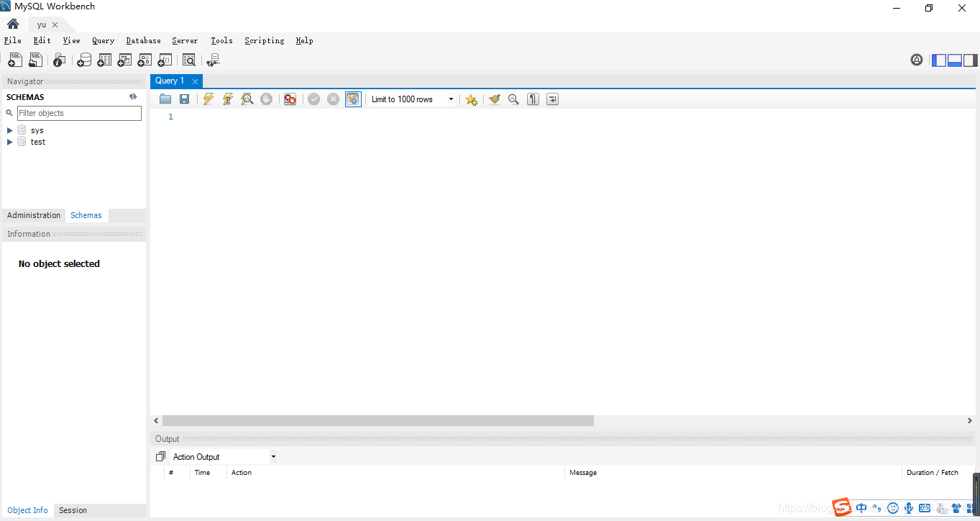Switch to the Object Info tab
980x521 pixels.
tap(27, 510)
